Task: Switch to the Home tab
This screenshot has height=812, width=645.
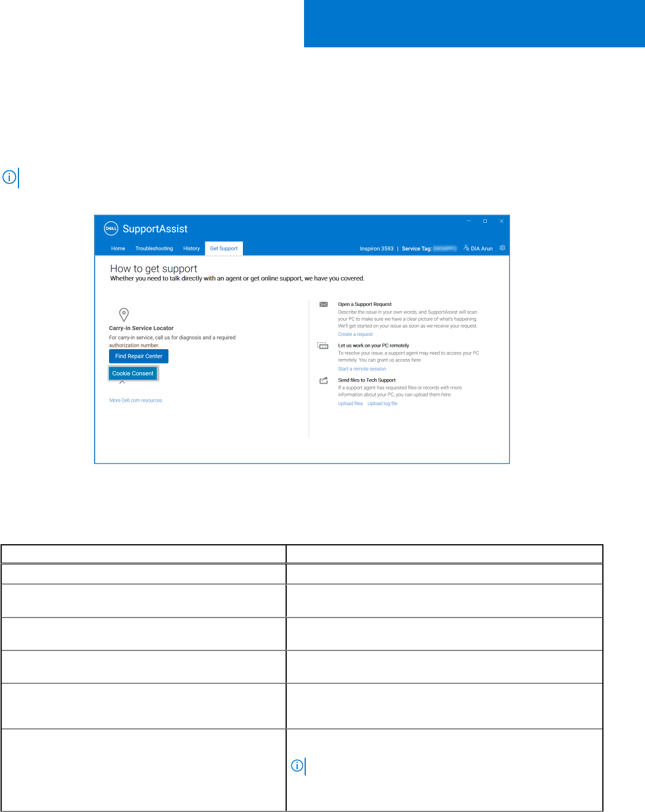Action: (118, 249)
